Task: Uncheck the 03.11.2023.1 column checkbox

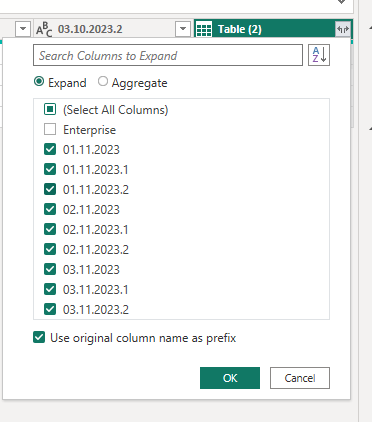Action: (50, 289)
